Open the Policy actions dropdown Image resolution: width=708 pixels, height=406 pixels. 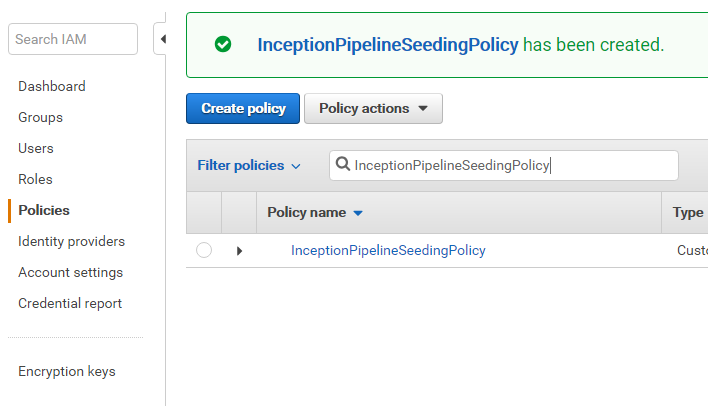tap(373, 108)
